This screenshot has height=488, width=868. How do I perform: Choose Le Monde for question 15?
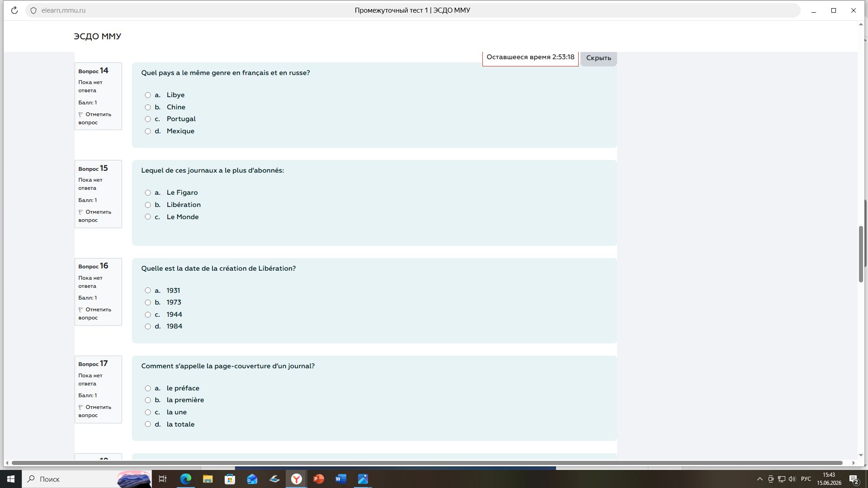[148, 217]
